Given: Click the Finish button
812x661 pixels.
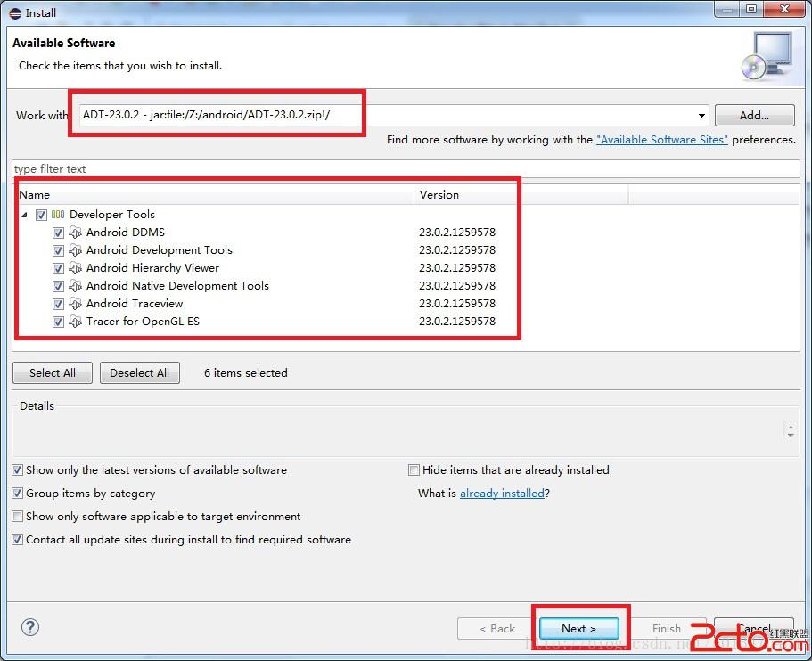Looking at the screenshot, I should (x=667, y=628).
